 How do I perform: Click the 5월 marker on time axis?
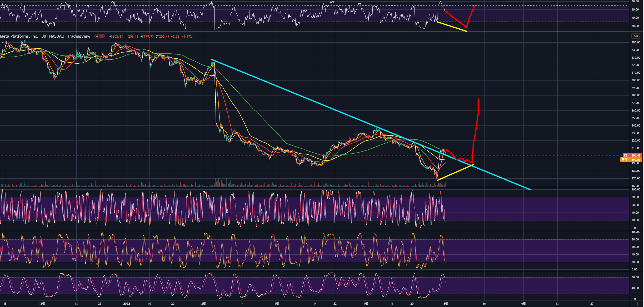445,304
